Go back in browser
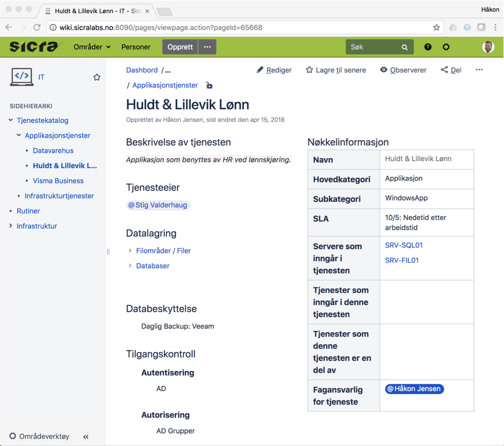Image resolution: width=504 pixels, height=446 pixels. [x=9, y=27]
